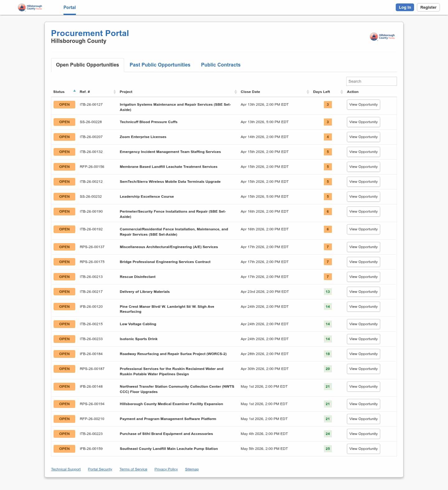Sort by Close Date using its sort arrows
The image size is (448, 490).
coord(308,92)
